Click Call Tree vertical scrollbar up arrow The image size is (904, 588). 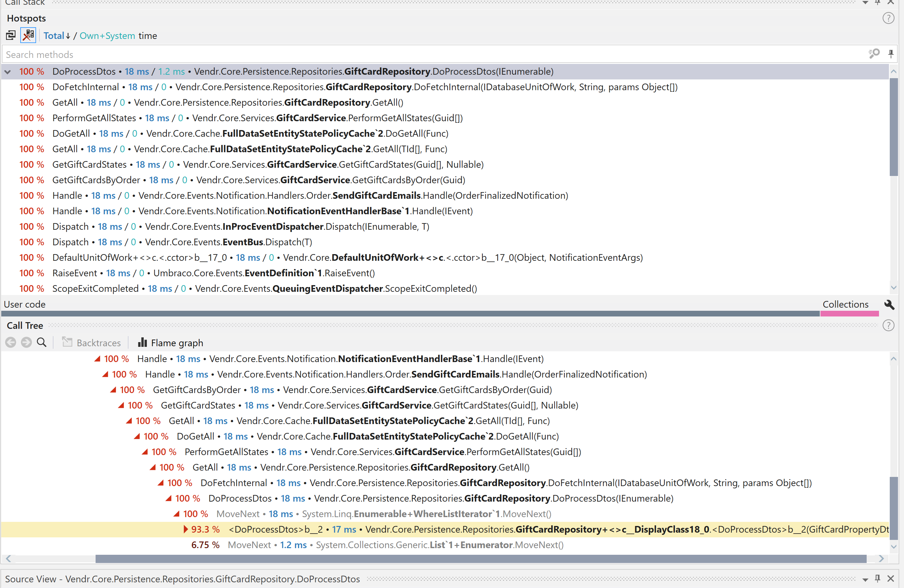pyautogui.click(x=893, y=359)
